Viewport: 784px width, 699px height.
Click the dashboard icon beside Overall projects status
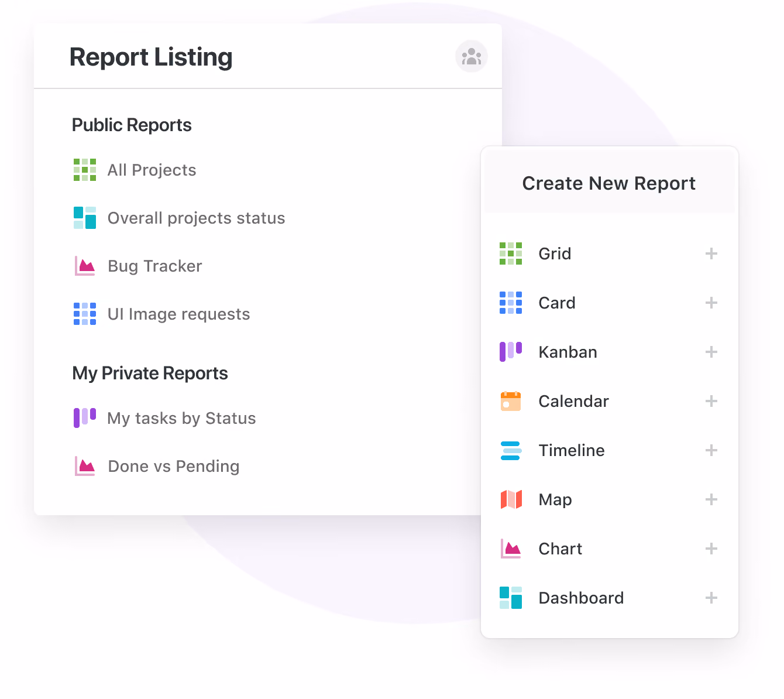coord(85,218)
